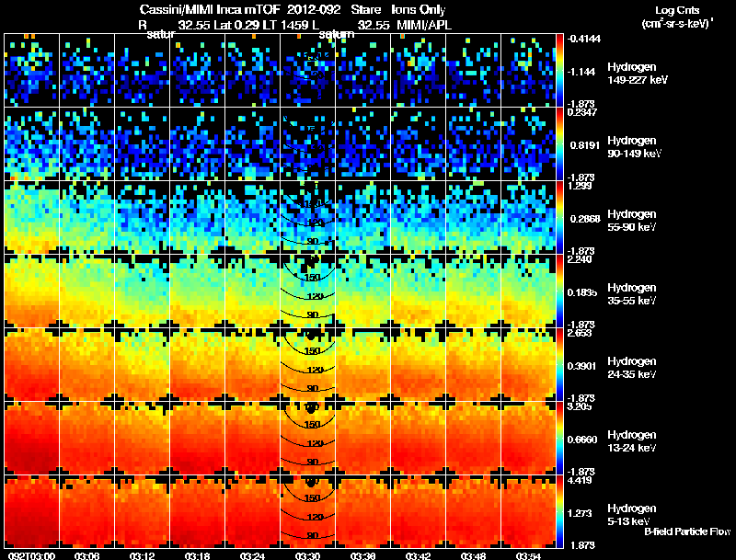The image size is (736, 560).
Task: Click the 03:30 time axis label
Action: click(x=308, y=555)
